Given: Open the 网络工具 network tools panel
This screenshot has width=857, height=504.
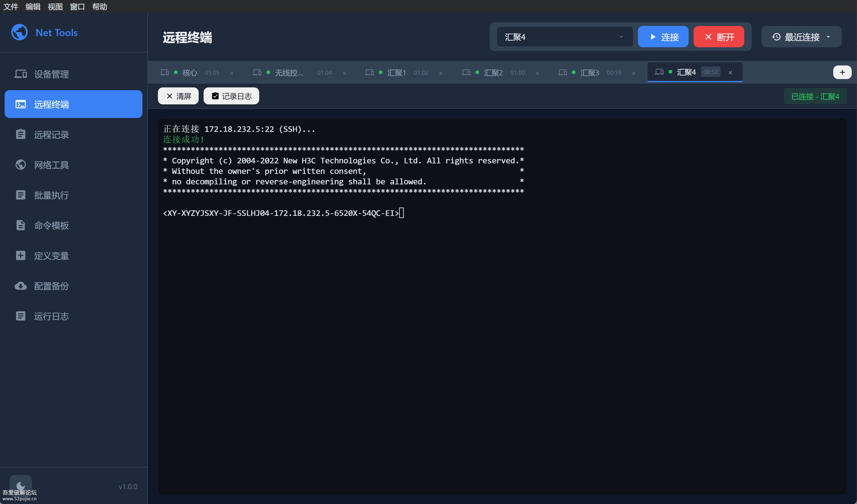Looking at the screenshot, I should coord(51,165).
